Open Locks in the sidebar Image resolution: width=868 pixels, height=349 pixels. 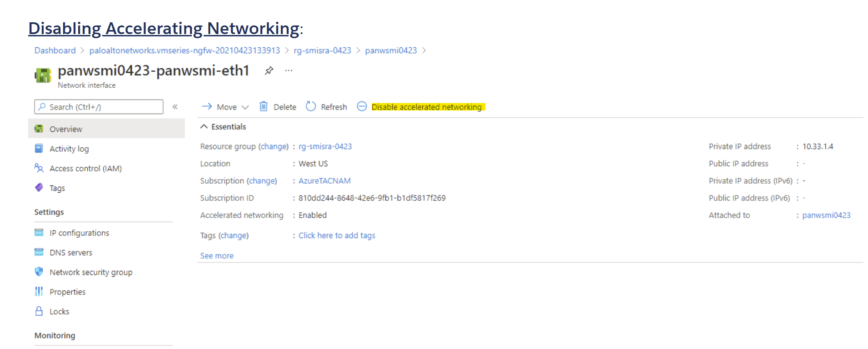point(60,311)
